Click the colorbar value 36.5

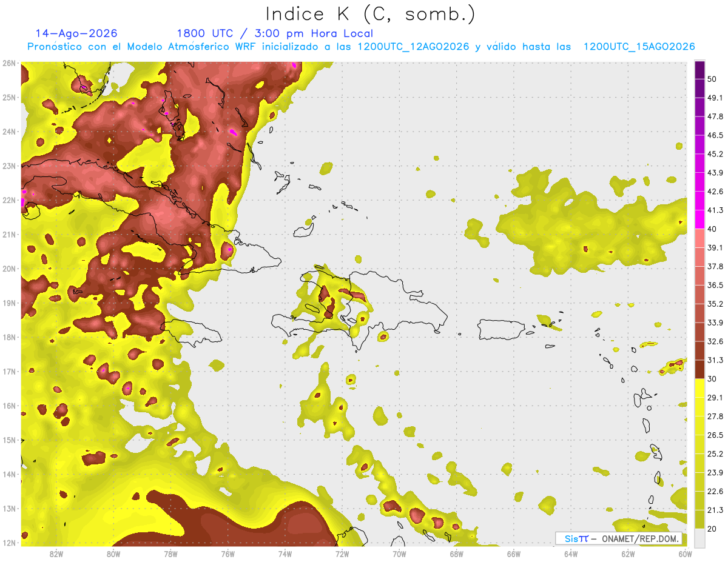pos(715,285)
